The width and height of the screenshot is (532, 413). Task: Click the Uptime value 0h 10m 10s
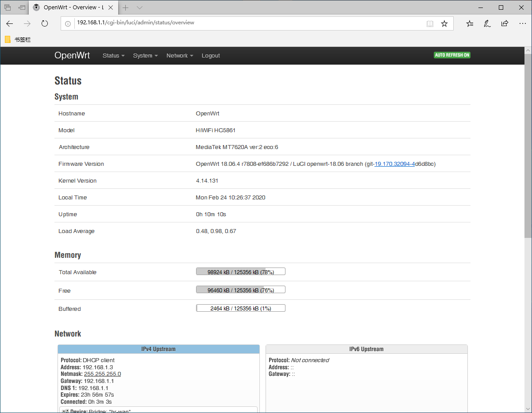click(x=211, y=214)
